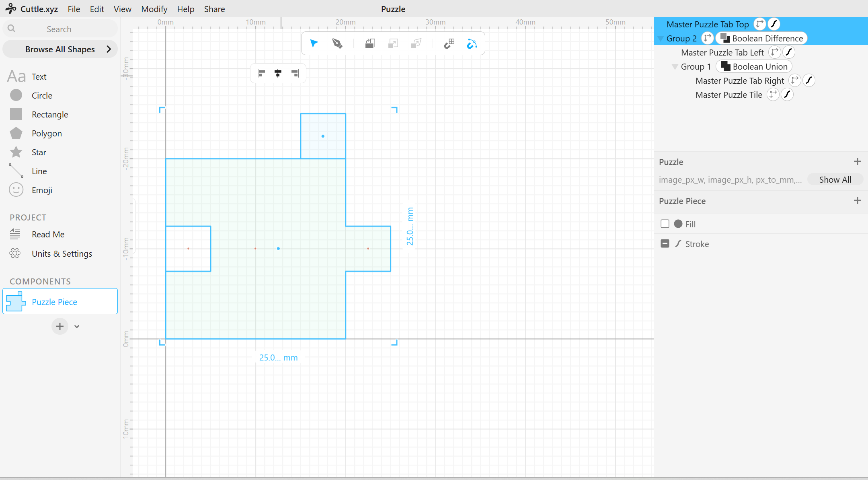Align selection to right edge
868x480 pixels.
(295, 73)
